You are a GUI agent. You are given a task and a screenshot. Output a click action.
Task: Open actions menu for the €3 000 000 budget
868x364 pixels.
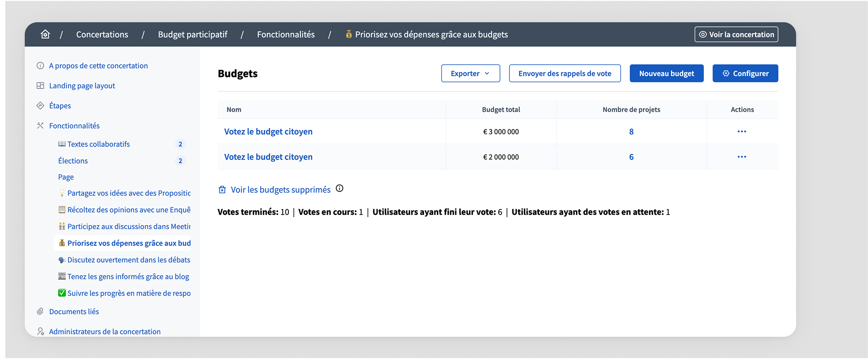741,132
